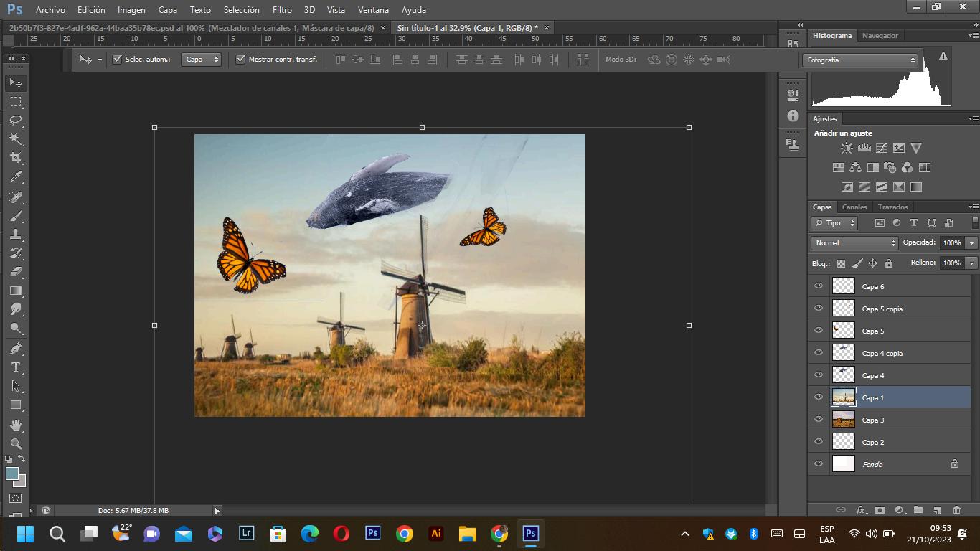Create a new layer group
The image size is (980, 551).
918,510
